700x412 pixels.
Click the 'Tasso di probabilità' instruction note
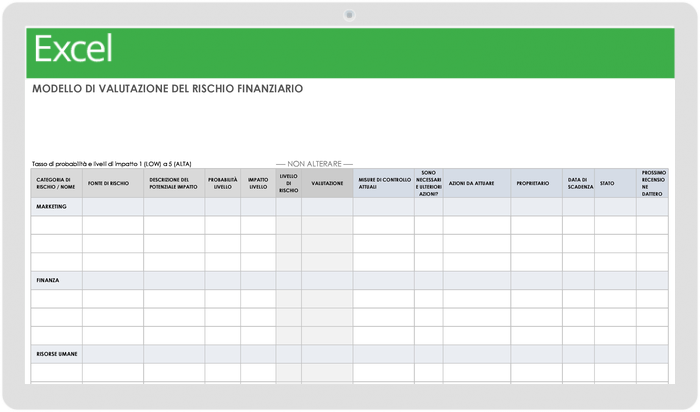pos(112,164)
